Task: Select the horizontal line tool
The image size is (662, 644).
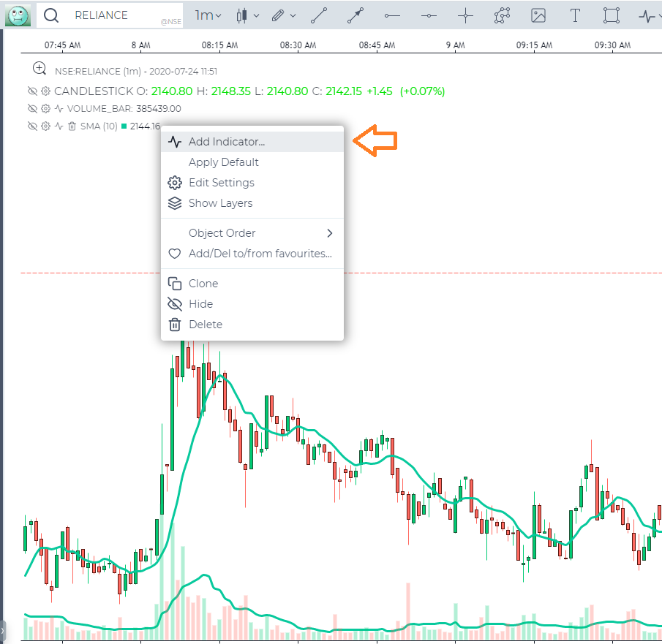Action: tap(429, 15)
